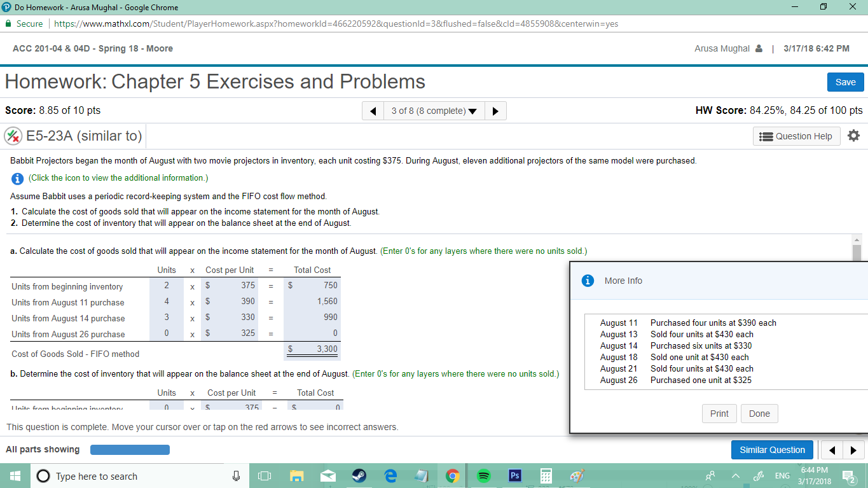
Task: Click the Google Chrome taskbar icon
Action: pyautogui.click(x=452, y=476)
